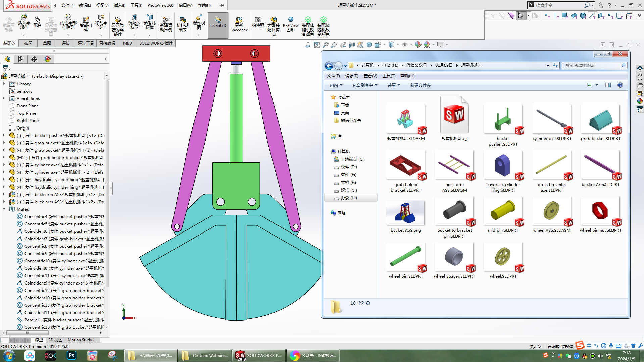Expand the bucket pusher component

4,136
